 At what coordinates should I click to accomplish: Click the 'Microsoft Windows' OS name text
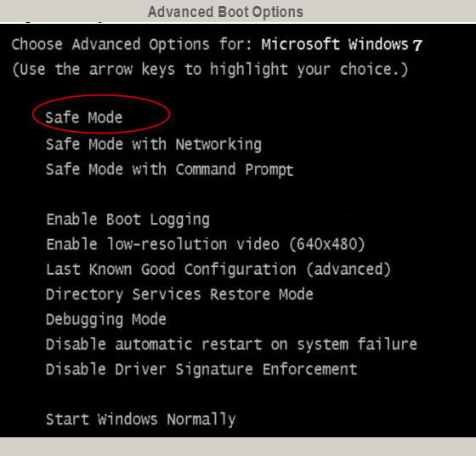pyautogui.click(x=335, y=44)
